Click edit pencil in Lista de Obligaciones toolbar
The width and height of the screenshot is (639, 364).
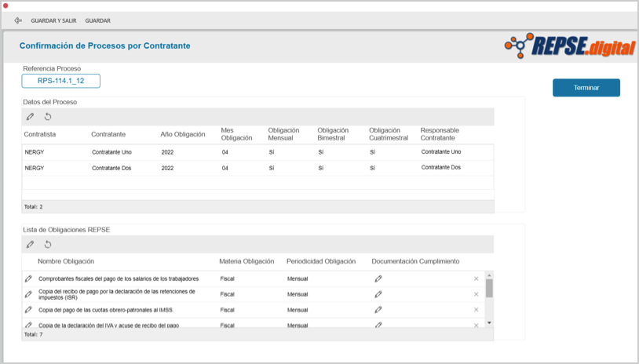pyautogui.click(x=30, y=244)
